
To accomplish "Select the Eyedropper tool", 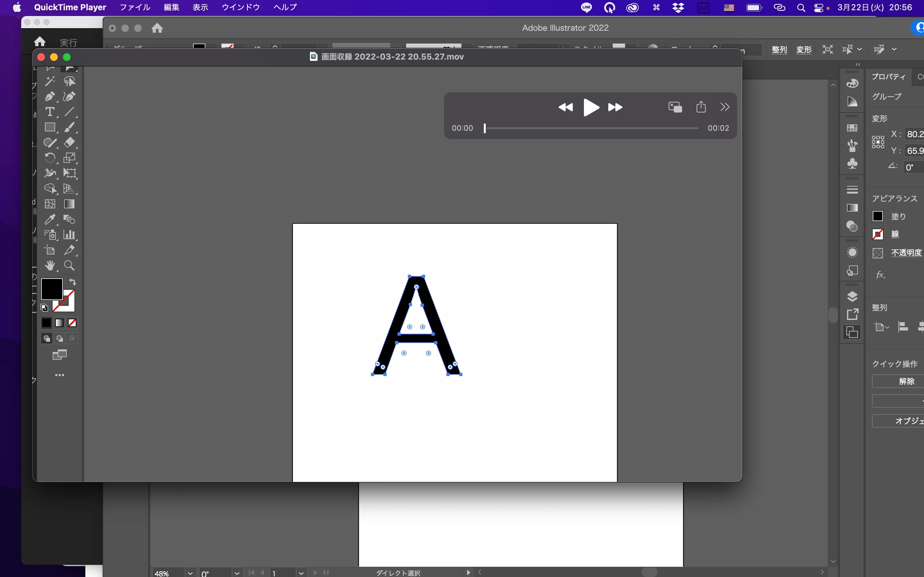I will pyautogui.click(x=49, y=220).
